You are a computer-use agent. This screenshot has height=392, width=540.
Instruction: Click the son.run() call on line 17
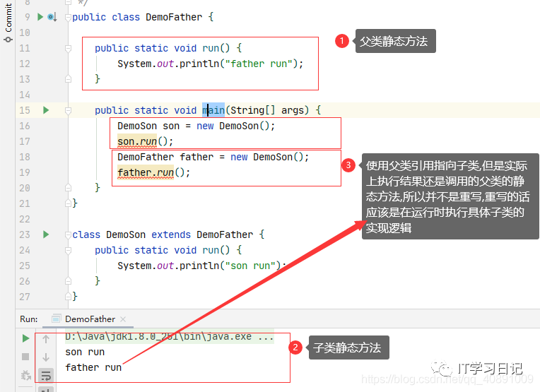pyautogui.click(x=145, y=141)
